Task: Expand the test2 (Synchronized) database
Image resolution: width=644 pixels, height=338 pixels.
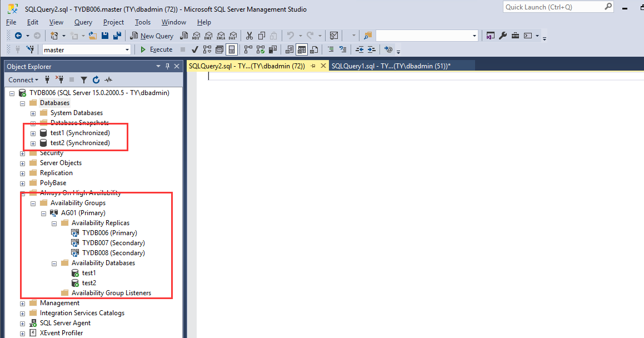Action: (33, 143)
